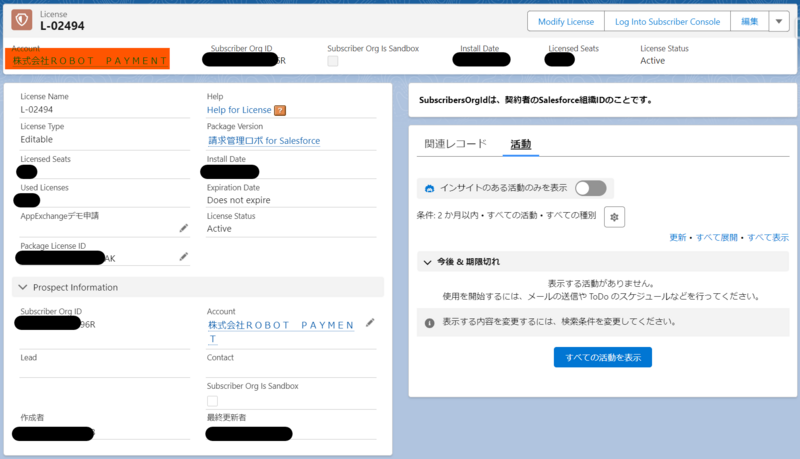Click the info icon beside 表示する内容を変更するには
Screen dimensions: 800x459
(x=430, y=323)
